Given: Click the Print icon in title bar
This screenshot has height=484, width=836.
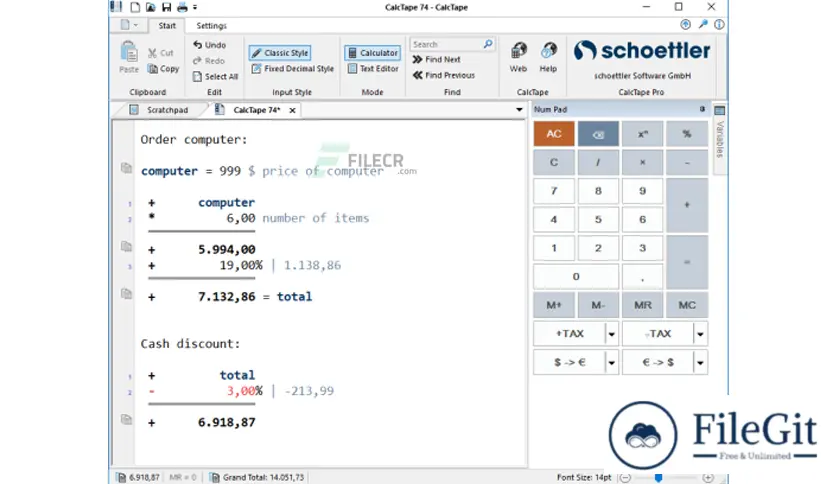Looking at the screenshot, I should click(182, 7).
